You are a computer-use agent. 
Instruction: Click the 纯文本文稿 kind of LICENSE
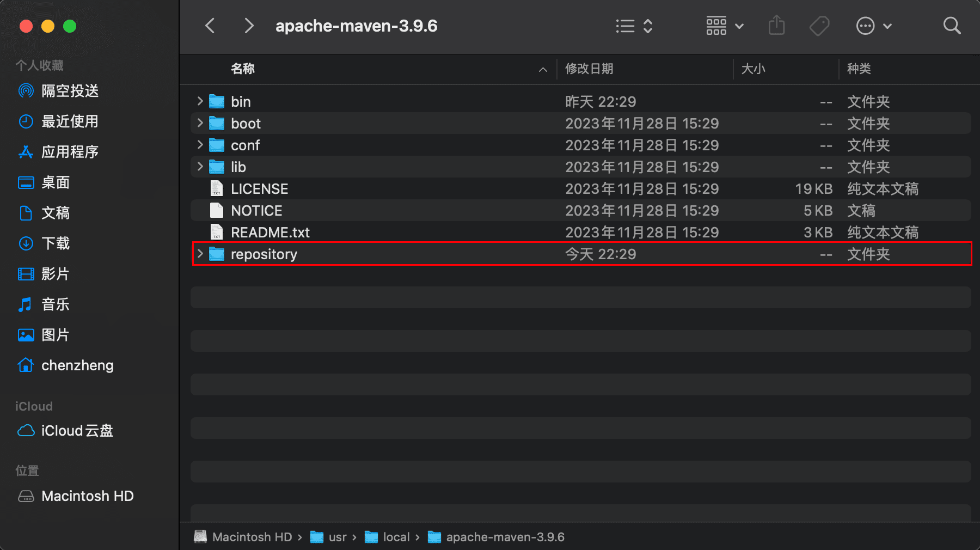[883, 189]
